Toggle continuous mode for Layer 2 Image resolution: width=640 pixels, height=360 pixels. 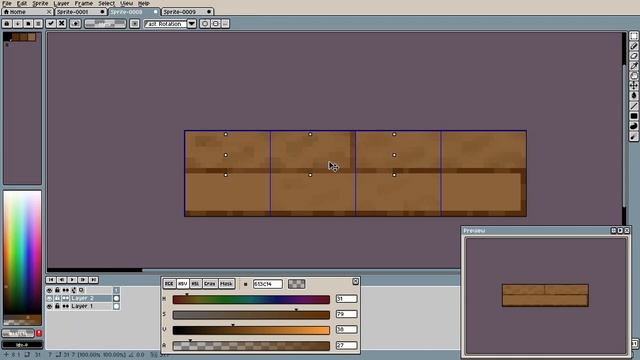[65, 298]
